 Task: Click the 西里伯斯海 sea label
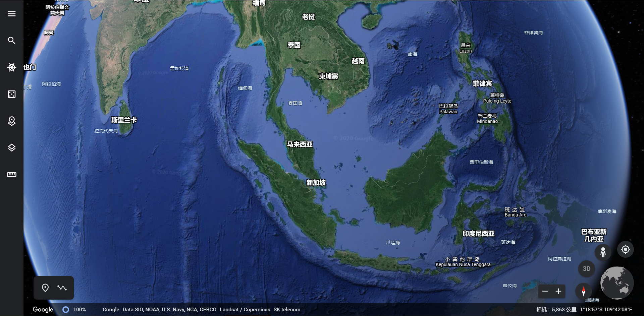(x=481, y=162)
